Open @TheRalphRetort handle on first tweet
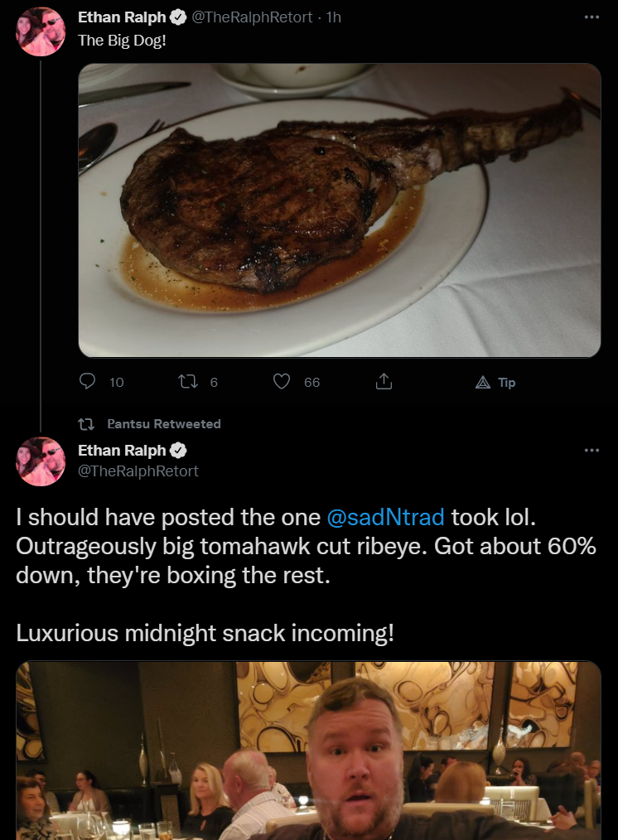This screenshot has width=618, height=840. [x=252, y=17]
